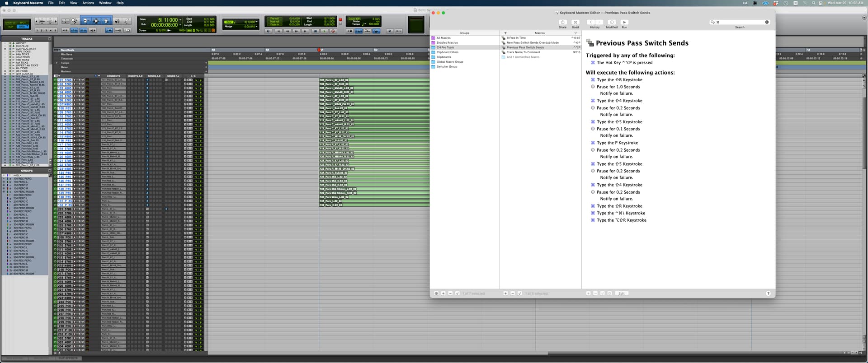The image size is (868, 363).
Task: Open the macros filter triangle left of Macros header
Action: coord(505,33)
